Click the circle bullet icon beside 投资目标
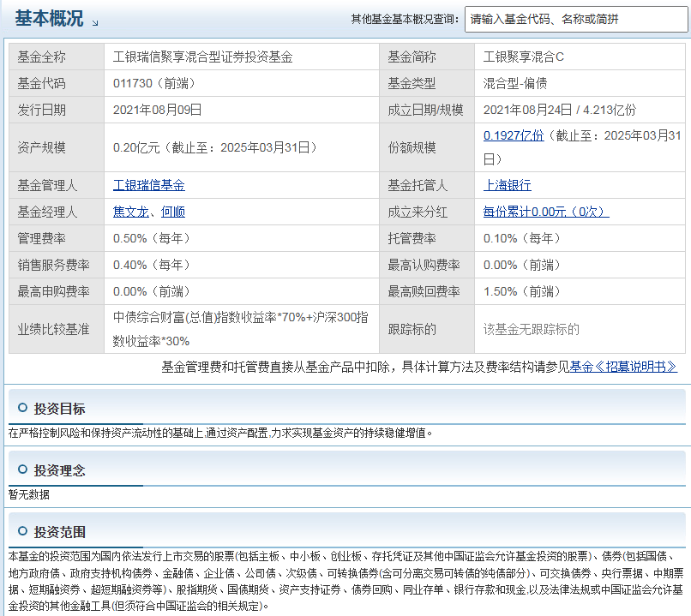 pyautogui.click(x=22, y=408)
